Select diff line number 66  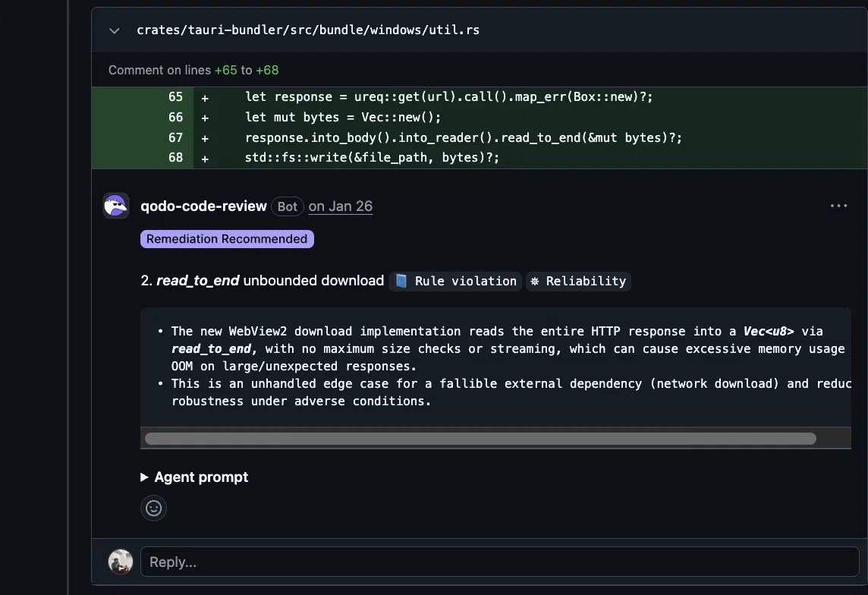175,118
